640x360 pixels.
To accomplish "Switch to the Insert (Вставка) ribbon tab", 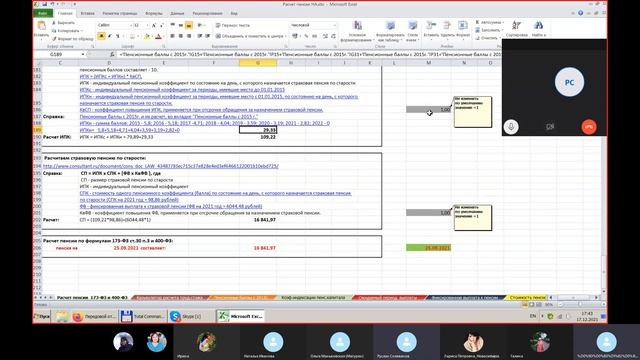I will coord(87,13).
